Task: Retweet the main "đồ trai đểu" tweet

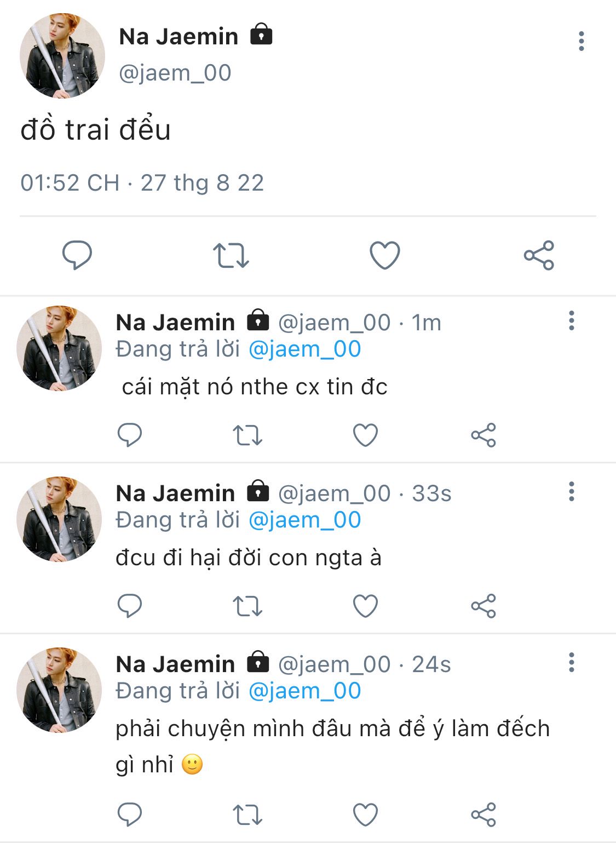Action: [231, 255]
